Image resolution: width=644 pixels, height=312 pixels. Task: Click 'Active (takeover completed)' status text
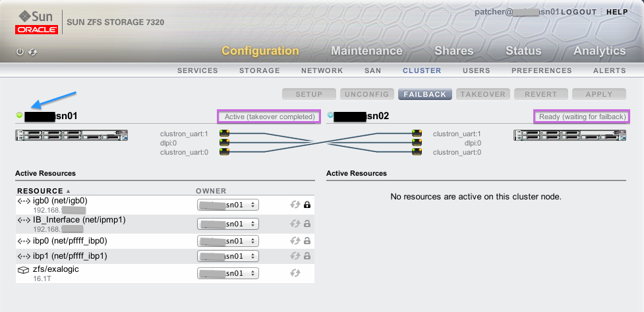click(270, 117)
